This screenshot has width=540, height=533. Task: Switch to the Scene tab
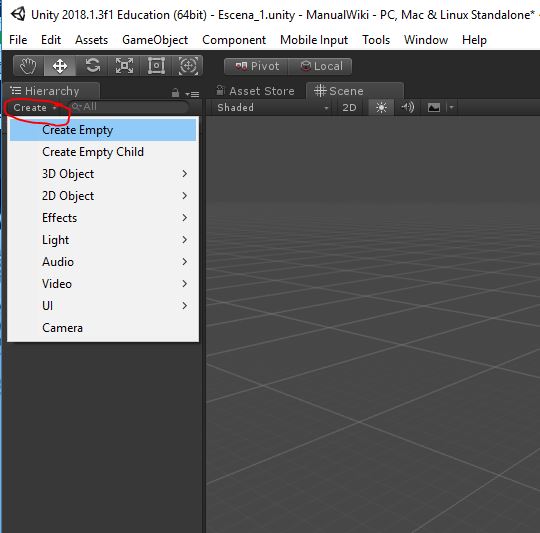tap(355, 91)
